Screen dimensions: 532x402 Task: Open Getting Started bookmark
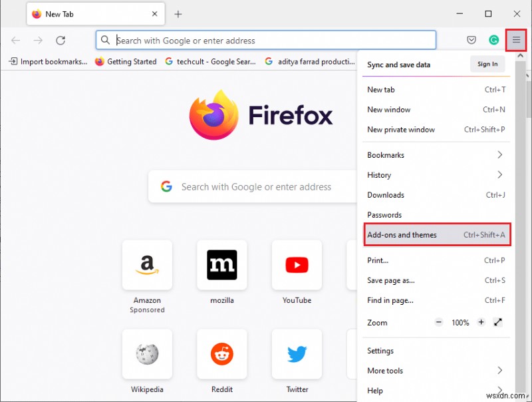pos(126,61)
